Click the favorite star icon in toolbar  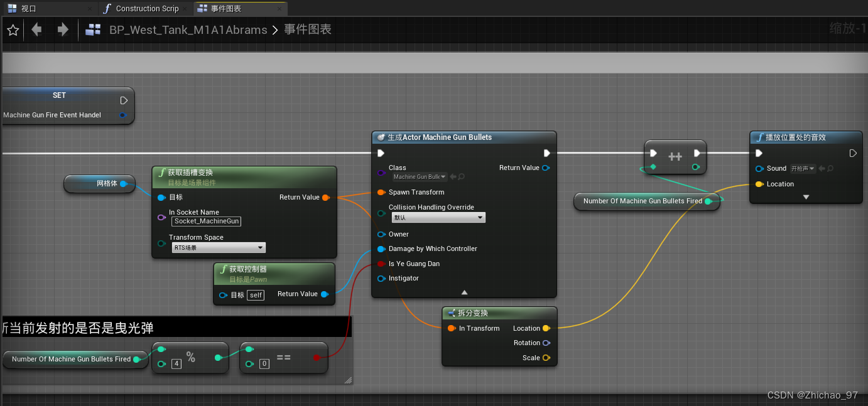tap(13, 29)
